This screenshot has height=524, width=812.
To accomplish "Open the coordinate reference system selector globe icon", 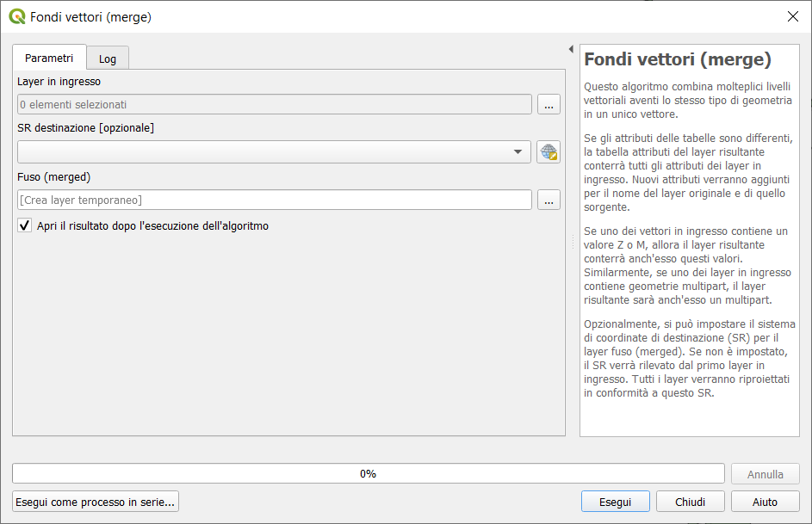I will click(549, 152).
